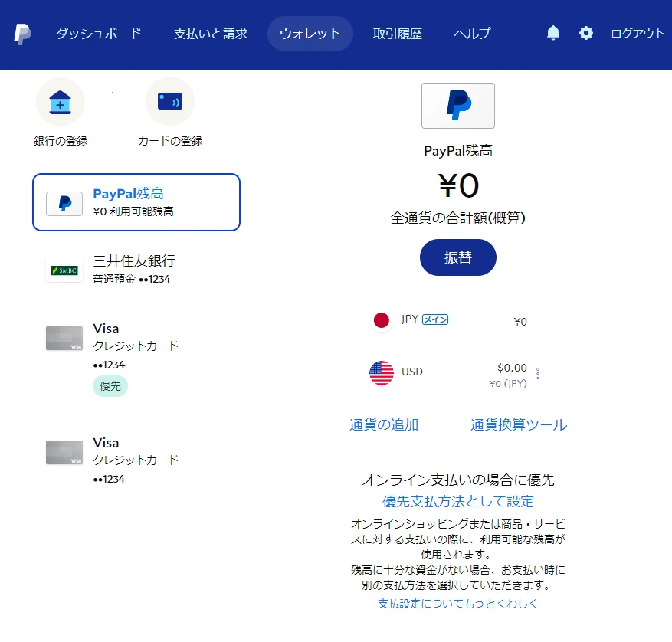Click the PayPal logo in the header

point(22,34)
